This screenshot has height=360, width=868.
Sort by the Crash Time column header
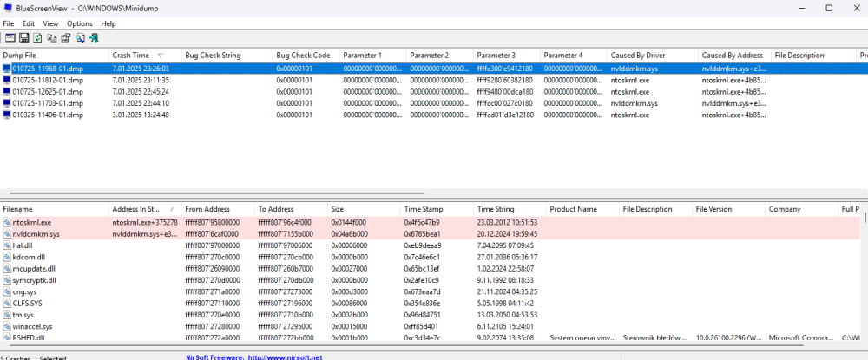[x=130, y=56]
